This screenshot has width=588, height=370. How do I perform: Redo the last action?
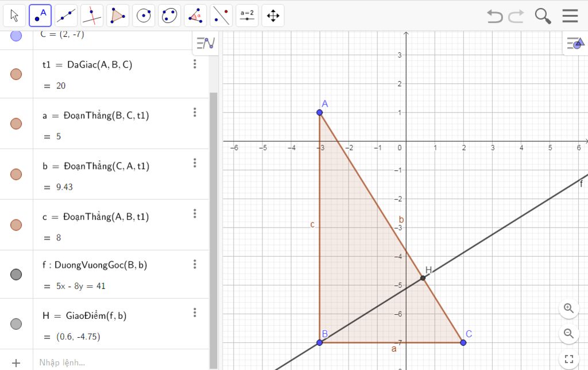click(x=516, y=16)
